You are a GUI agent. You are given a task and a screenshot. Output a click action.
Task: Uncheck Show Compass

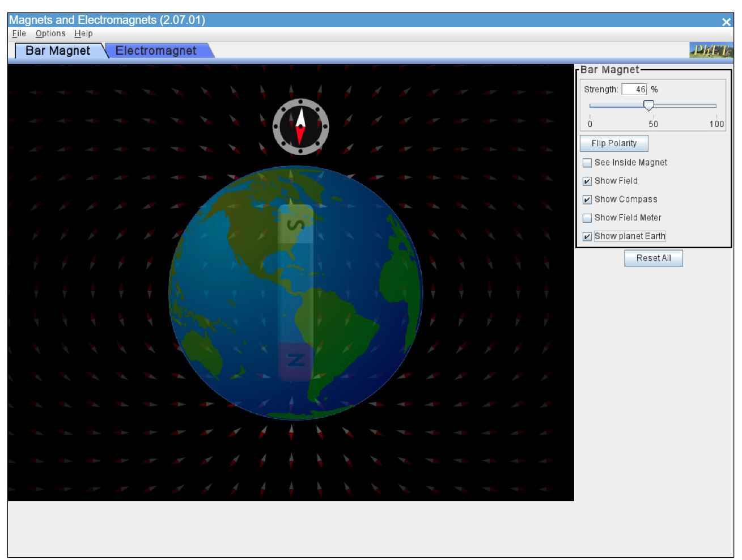coord(588,200)
